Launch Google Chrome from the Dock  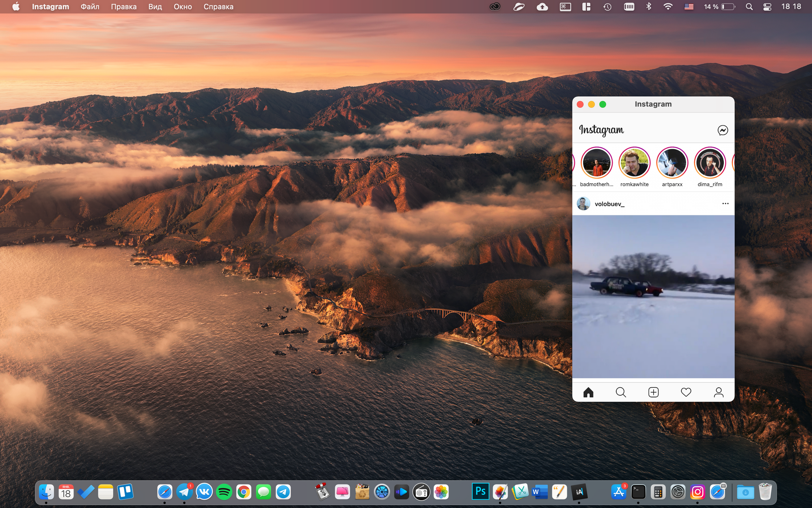[x=244, y=492]
